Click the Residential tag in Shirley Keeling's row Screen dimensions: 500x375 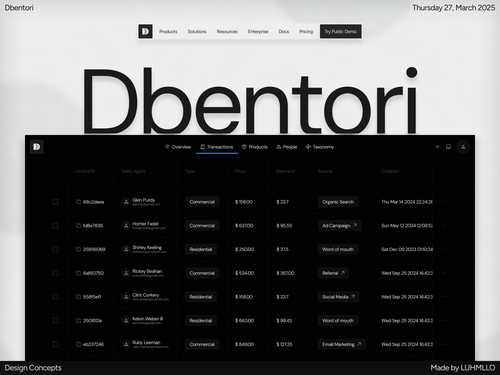point(201,249)
